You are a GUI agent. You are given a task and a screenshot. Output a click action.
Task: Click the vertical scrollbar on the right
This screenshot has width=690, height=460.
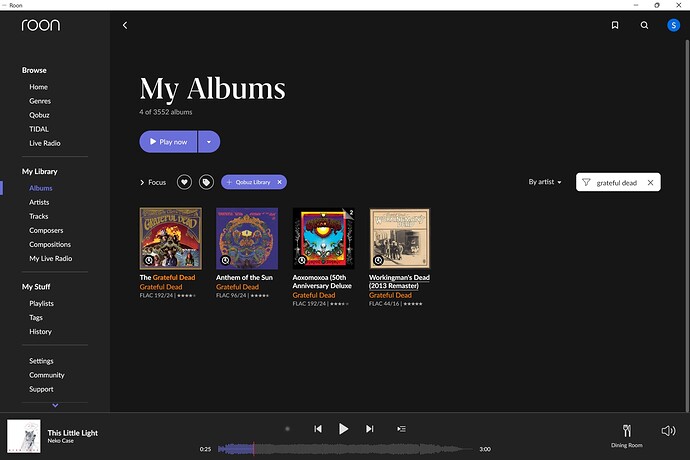(x=686, y=225)
